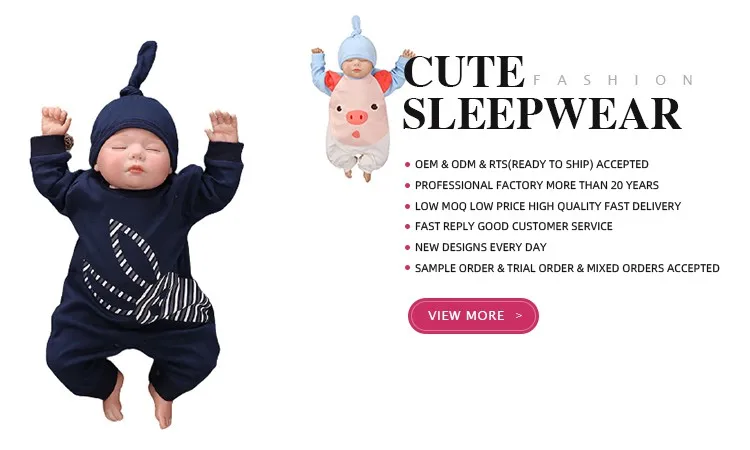Click the gray FASHION label
The width and height of the screenshot is (750, 450).
pyautogui.click(x=613, y=80)
